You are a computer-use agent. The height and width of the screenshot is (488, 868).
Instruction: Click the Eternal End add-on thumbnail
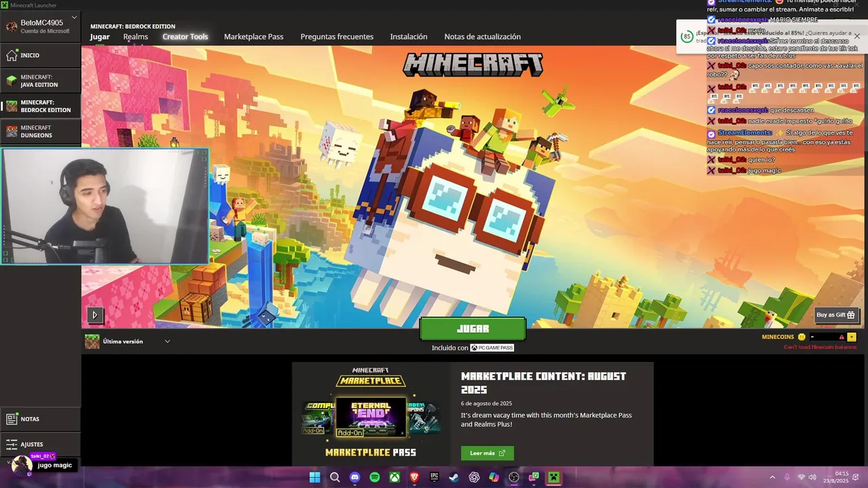(371, 417)
